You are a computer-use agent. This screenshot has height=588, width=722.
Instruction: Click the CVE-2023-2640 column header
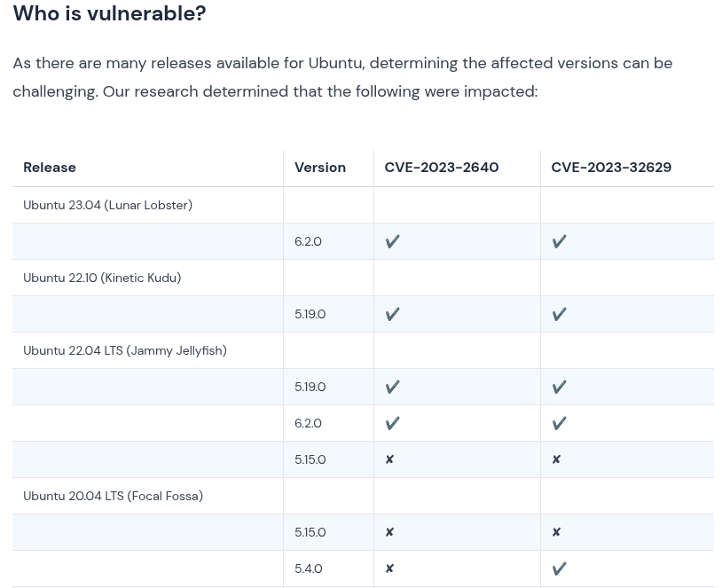tap(441, 167)
